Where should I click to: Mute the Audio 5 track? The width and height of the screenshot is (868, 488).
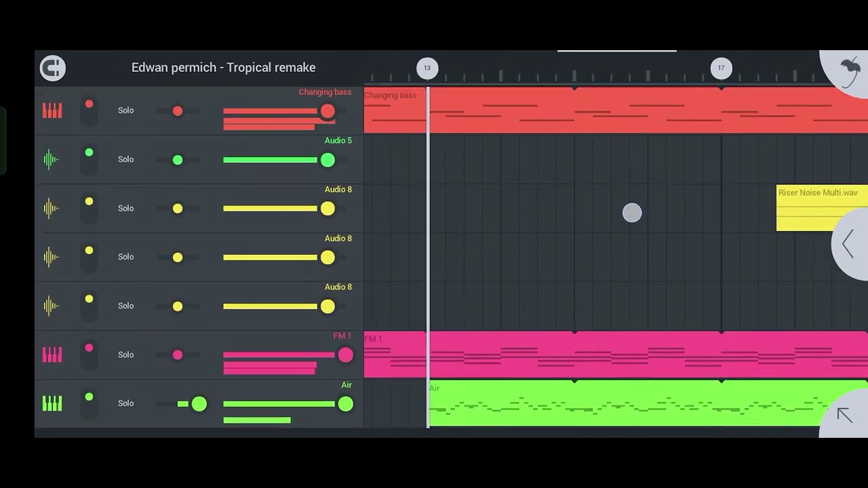click(x=89, y=159)
